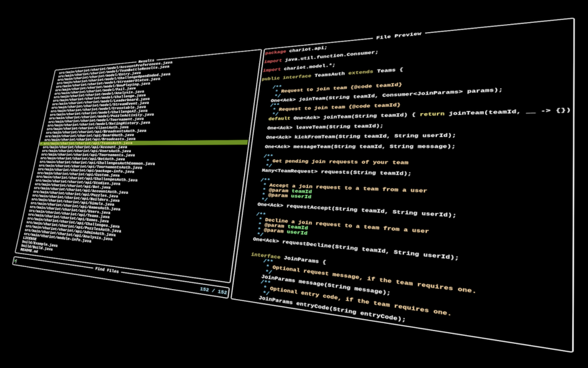Open api/Studies.java result
This screenshot has height=368, width=588.
pyautogui.click(x=78, y=183)
